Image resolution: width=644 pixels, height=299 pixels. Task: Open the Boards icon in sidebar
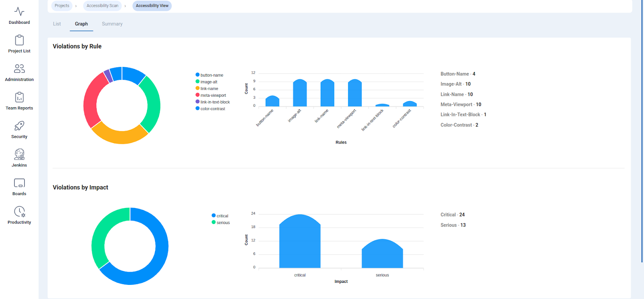tap(19, 183)
